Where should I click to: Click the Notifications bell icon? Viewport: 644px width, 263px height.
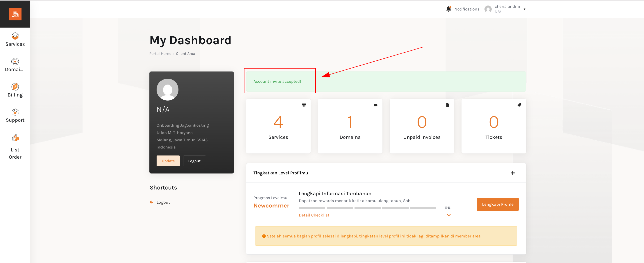[x=449, y=9]
